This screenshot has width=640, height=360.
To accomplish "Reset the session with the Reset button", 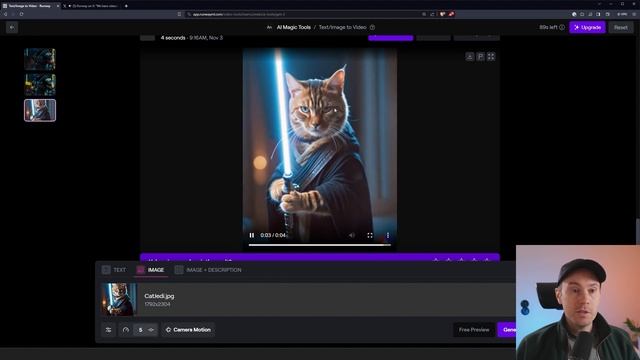I will click(620, 27).
